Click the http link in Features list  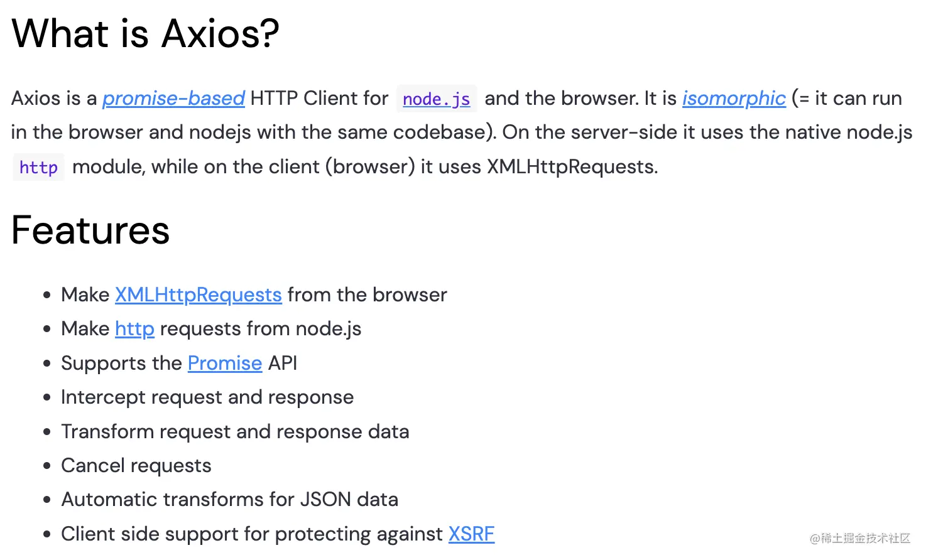click(134, 329)
